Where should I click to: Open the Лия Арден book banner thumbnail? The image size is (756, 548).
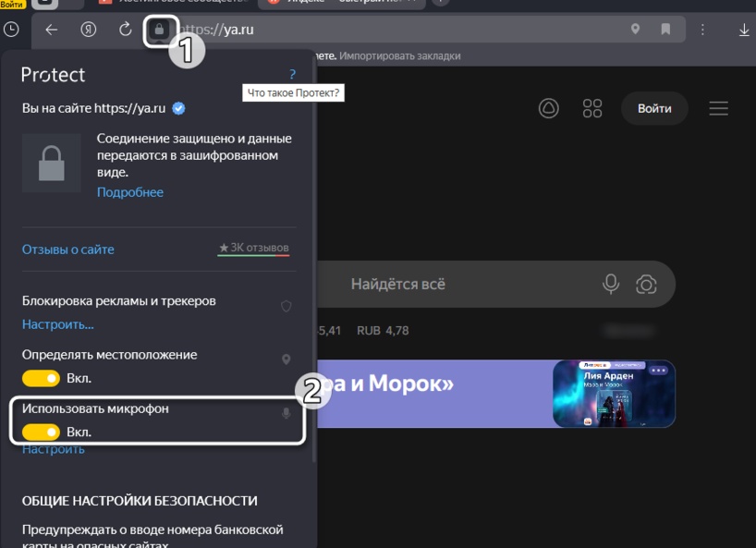[614, 394]
